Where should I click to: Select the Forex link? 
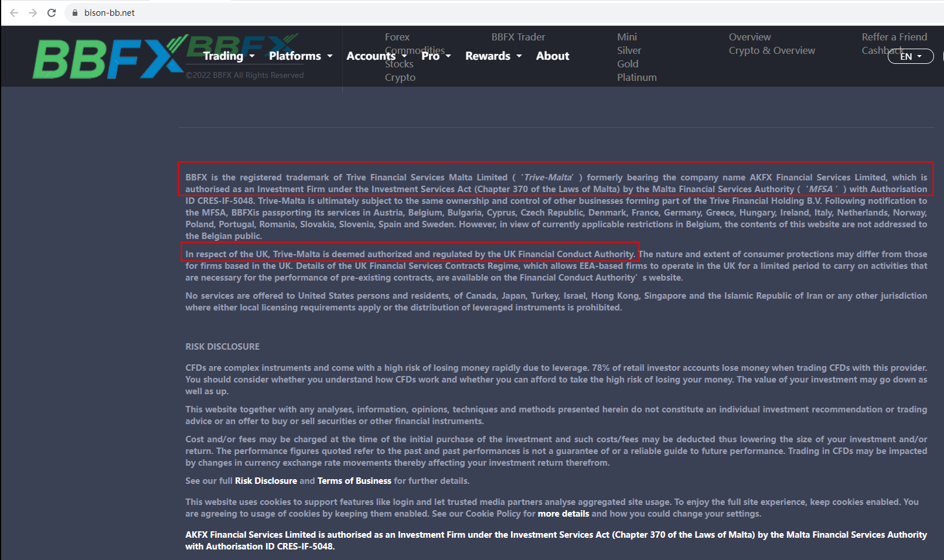pyautogui.click(x=397, y=37)
